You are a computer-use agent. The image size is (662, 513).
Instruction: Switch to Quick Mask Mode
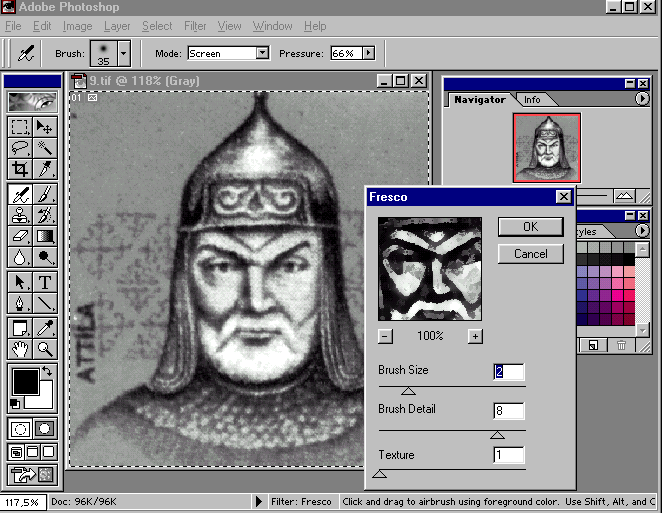click(x=45, y=429)
